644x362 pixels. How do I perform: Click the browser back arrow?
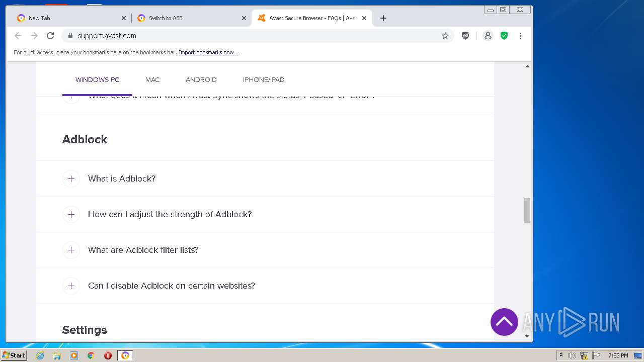point(18,36)
